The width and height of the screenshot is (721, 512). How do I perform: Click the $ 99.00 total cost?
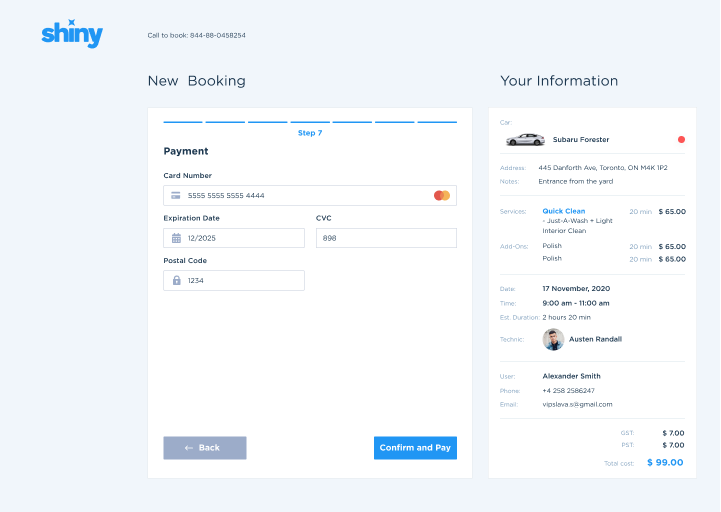pyautogui.click(x=665, y=462)
